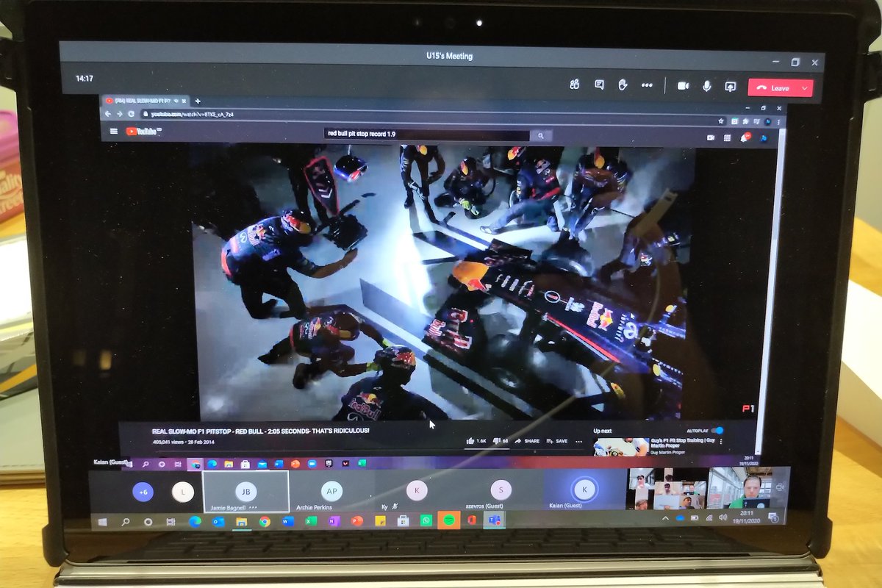Bookmark page with the star icon
Viewport: 882px width, 588px height.
pyautogui.click(x=722, y=121)
